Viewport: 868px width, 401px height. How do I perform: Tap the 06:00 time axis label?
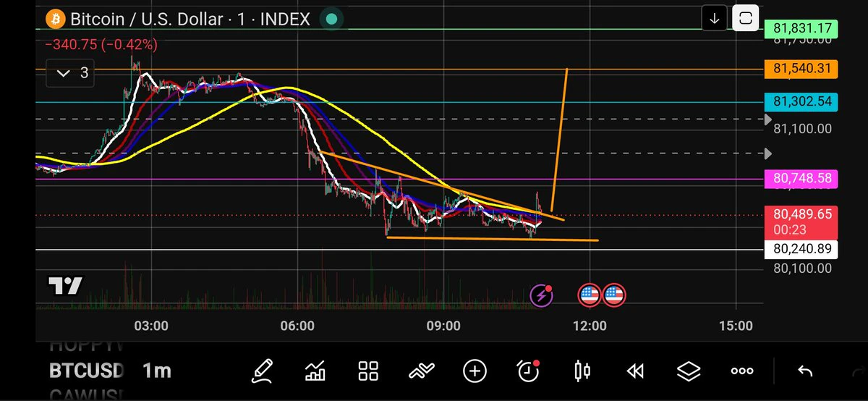tap(297, 326)
